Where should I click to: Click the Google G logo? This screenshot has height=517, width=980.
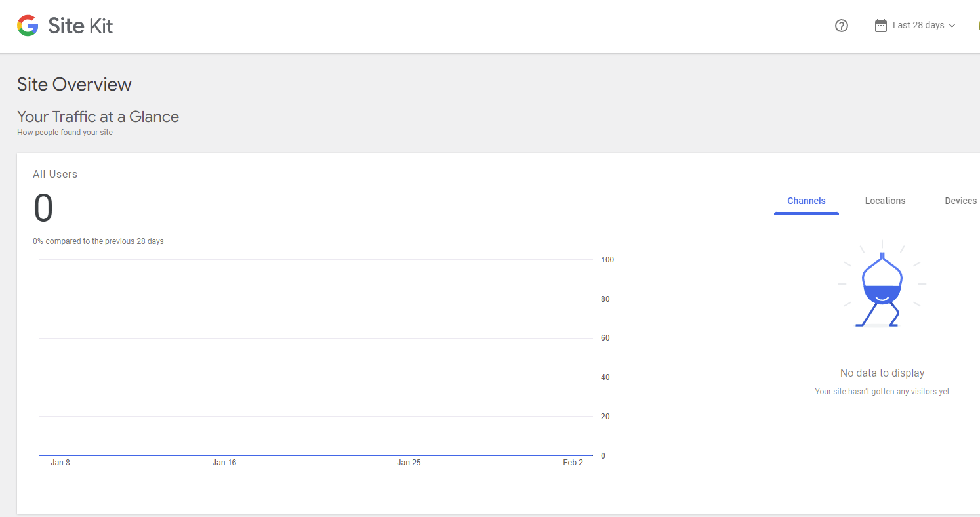[28, 26]
